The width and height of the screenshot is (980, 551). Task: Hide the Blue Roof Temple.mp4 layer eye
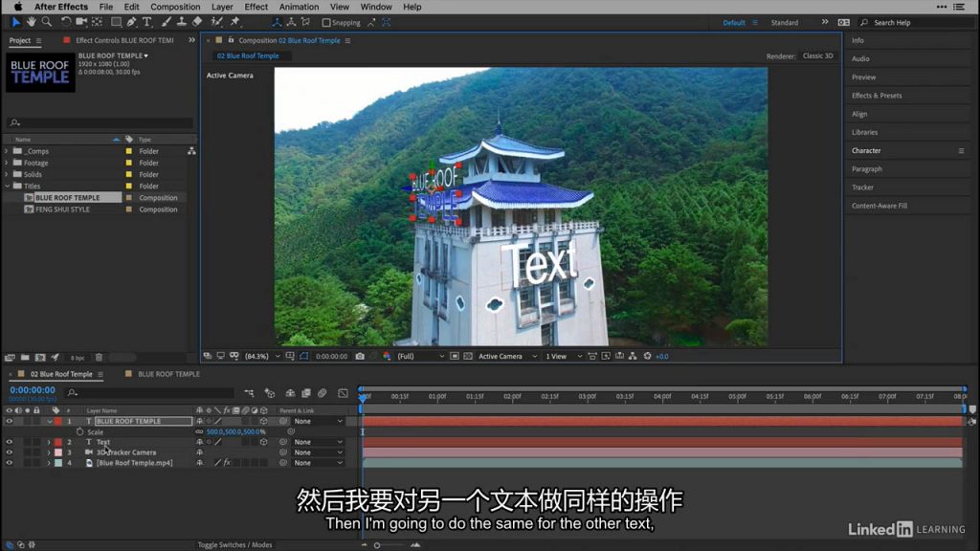pos(9,463)
